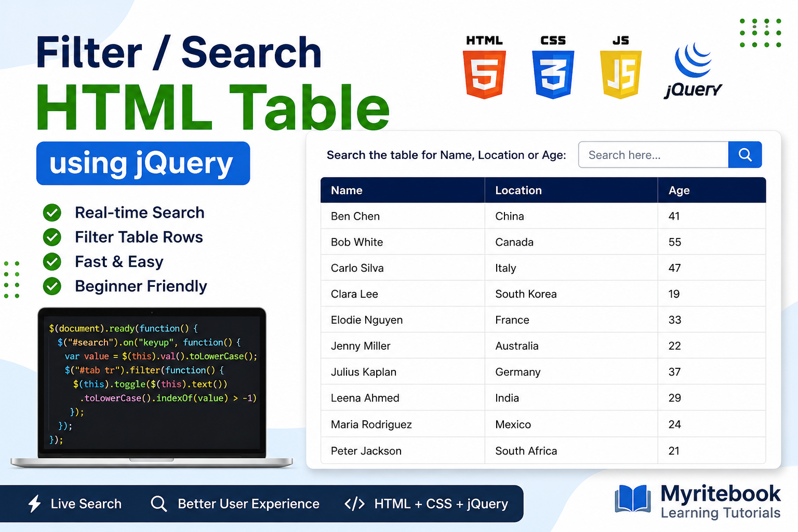This screenshot has height=532, width=798.
Task: Click the 'Live Search' label in bottom bar
Action: [x=86, y=504]
